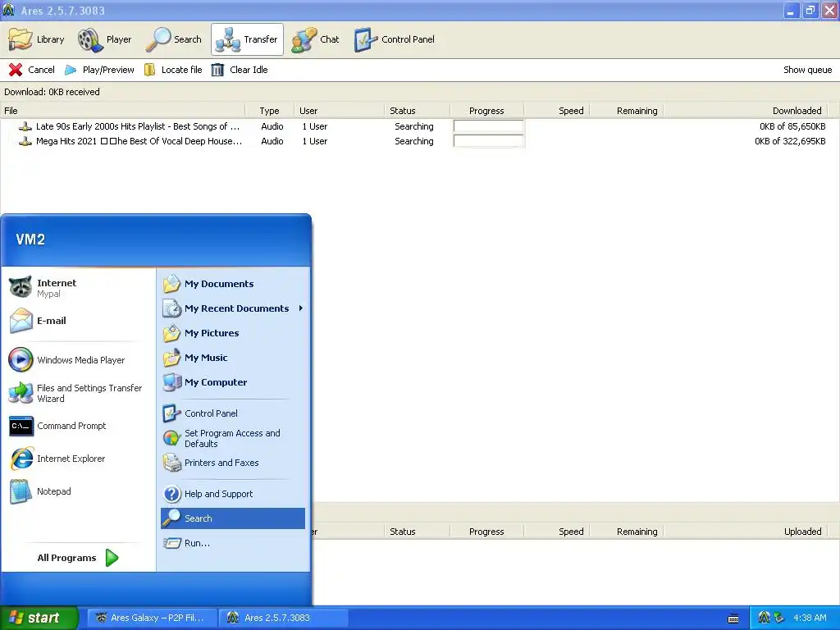
Task: Click the network icon in system tray
Action: point(779,618)
